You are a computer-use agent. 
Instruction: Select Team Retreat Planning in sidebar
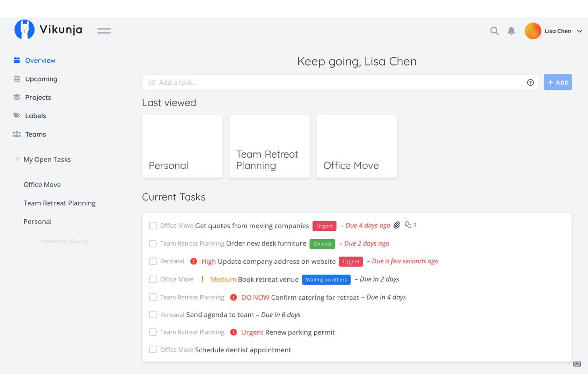coord(60,203)
